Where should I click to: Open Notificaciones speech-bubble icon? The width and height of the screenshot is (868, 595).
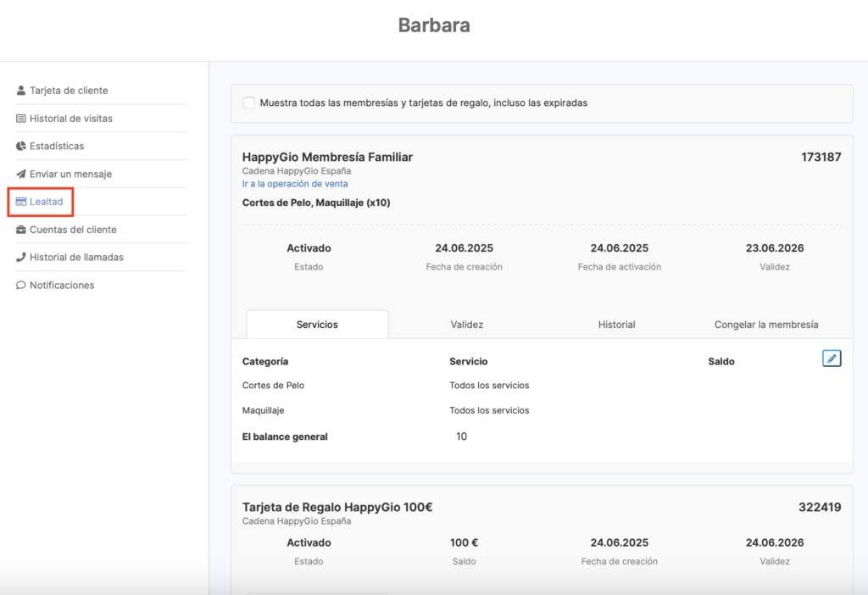click(x=21, y=286)
